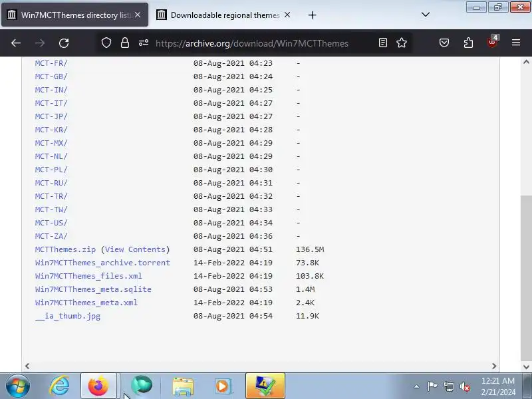
Task: Open the MCT-NL/ folder
Action: click(51, 156)
